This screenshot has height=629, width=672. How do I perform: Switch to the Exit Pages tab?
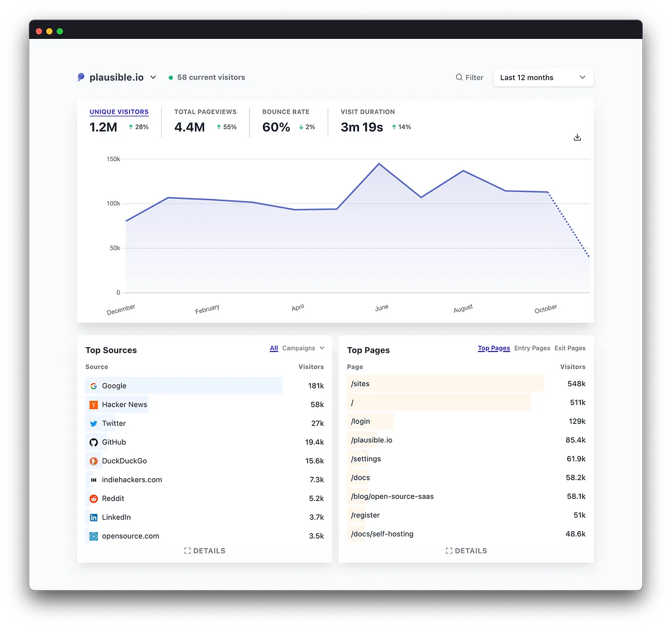[x=570, y=348]
